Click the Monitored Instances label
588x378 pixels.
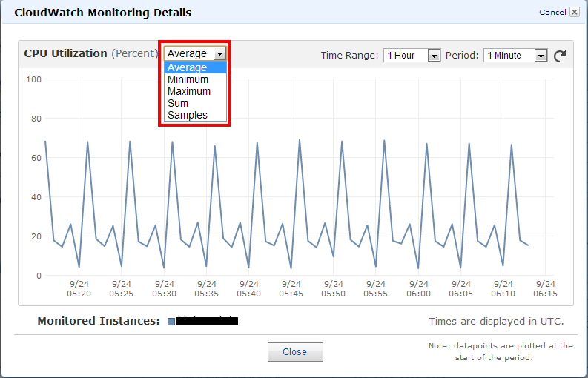pyautogui.click(x=99, y=321)
